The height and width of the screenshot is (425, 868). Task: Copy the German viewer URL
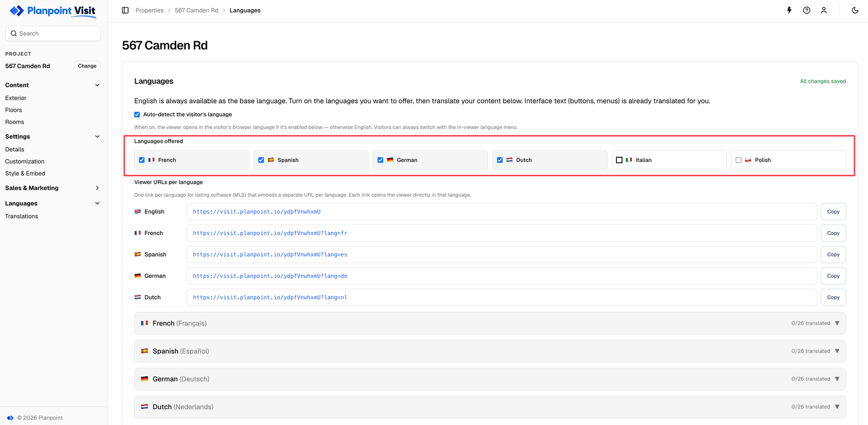(833, 276)
